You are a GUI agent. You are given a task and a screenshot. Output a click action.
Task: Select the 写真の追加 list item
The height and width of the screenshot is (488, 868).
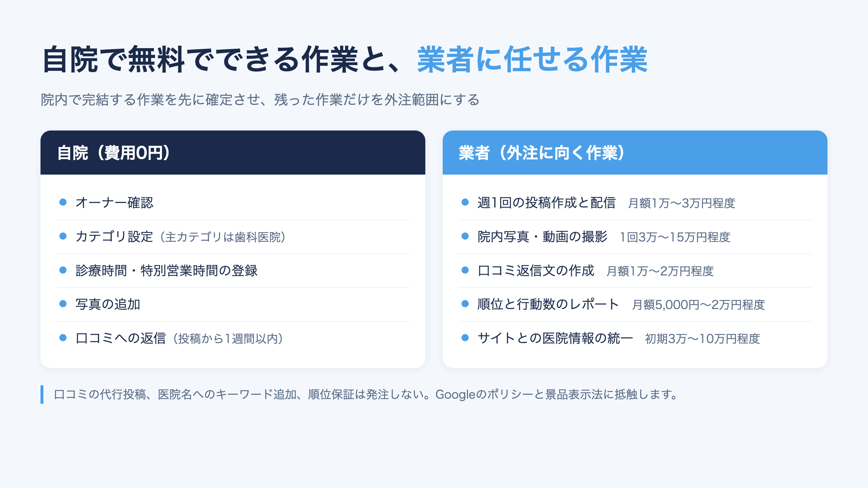click(x=233, y=304)
